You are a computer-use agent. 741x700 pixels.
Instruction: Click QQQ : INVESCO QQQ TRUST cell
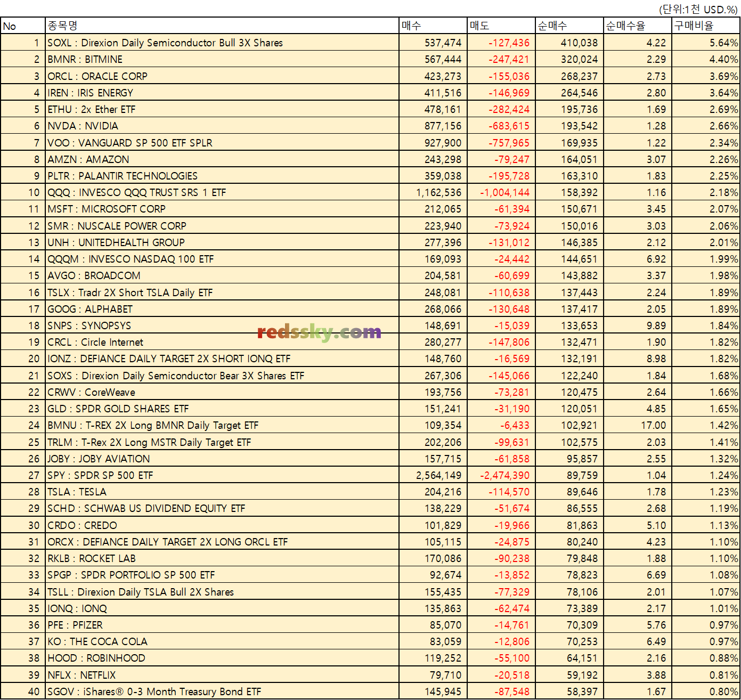tap(222, 192)
